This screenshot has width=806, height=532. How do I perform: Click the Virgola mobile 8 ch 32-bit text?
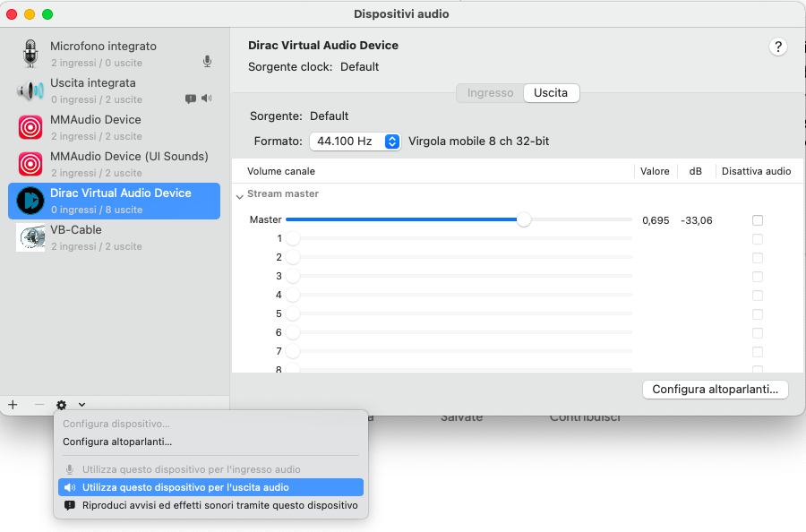[478, 142]
